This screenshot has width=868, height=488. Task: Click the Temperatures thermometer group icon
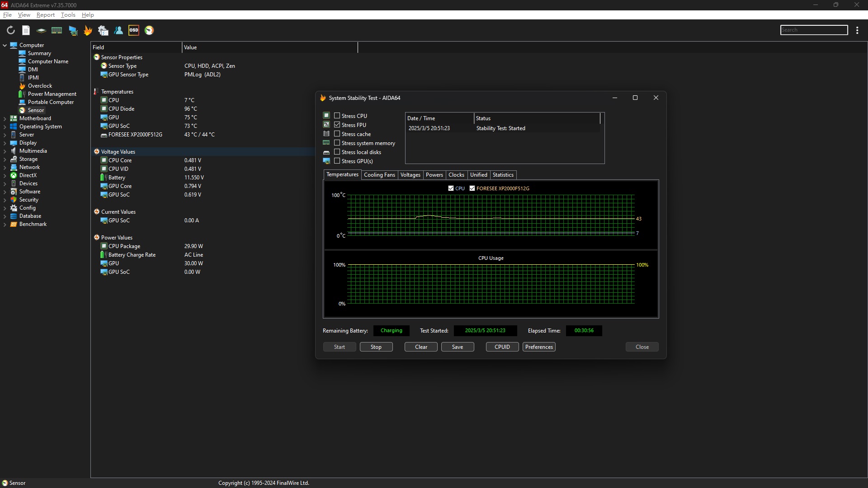point(96,92)
